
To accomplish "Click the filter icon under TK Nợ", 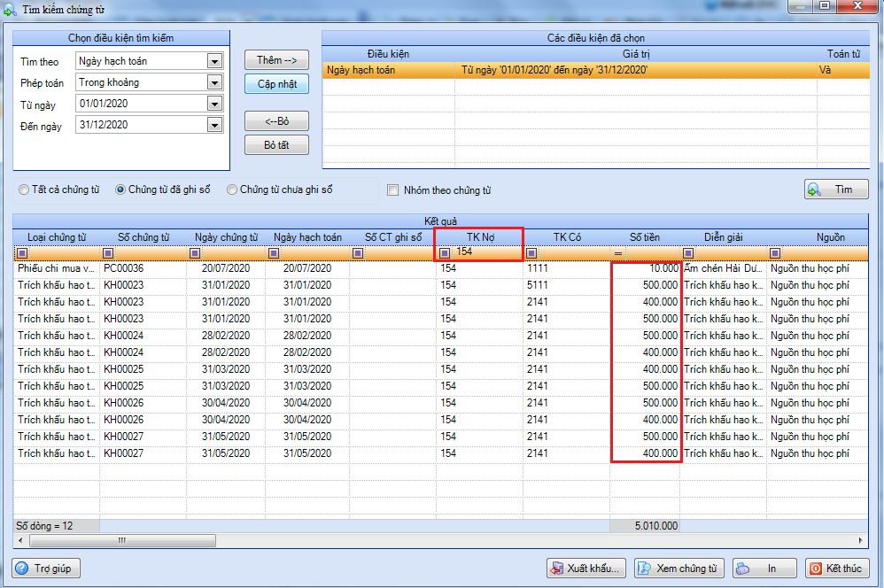I will pyautogui.click(x=445, y=253).
